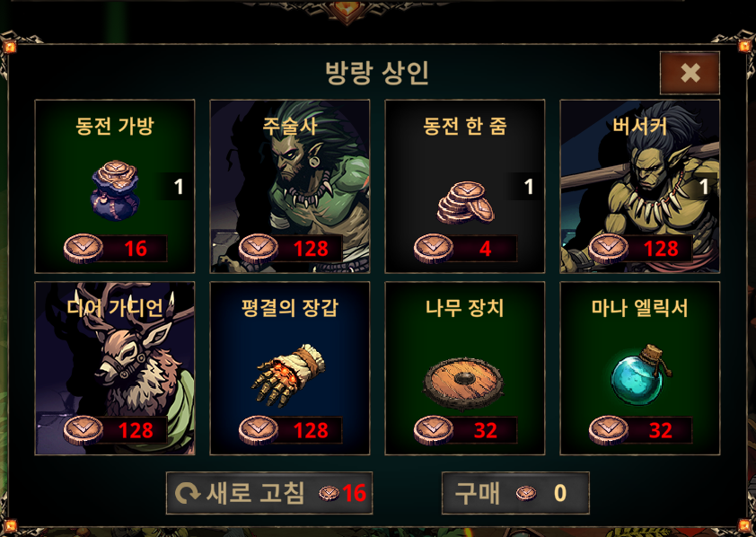
Task: Close the 방랑 상인 merchant window
Action: click(x=690, y=74)
